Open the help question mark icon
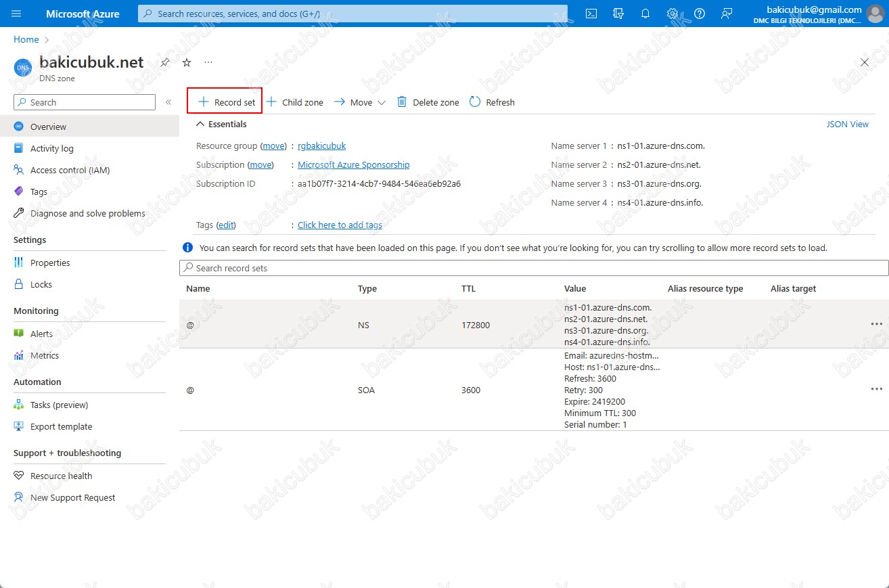Viewport: 889px width, 588px height. click(x=700, y=14)
